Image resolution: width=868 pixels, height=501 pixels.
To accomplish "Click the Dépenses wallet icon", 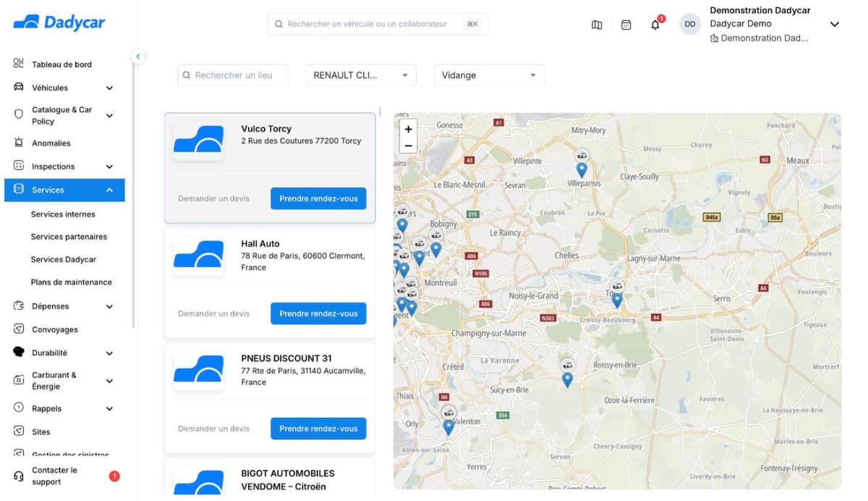I will [x=19, y=306].
